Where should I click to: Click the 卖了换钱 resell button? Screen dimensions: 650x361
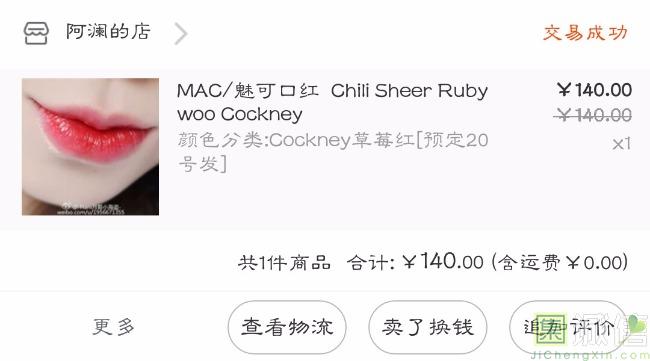coord(428,327)
